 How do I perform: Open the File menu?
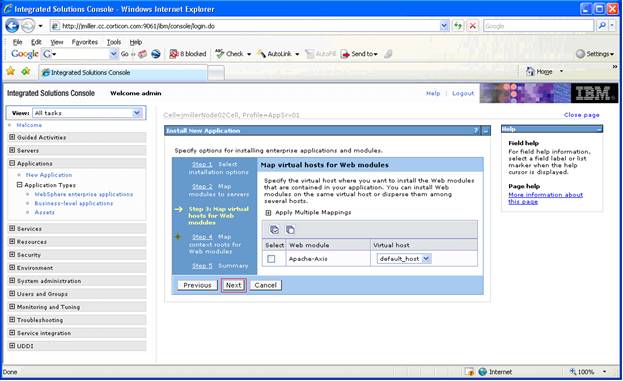pos(17,42)
